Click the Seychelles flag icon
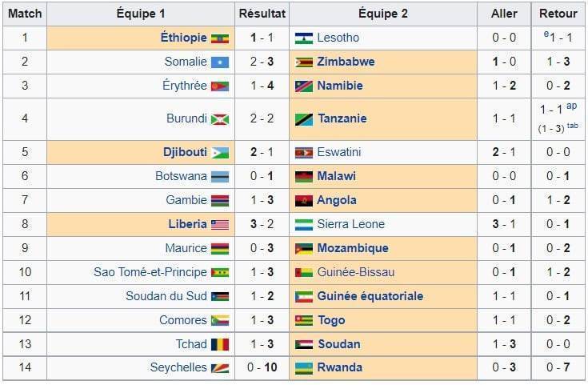The width and height of the screenshot is (588, 385). (220, 368)
